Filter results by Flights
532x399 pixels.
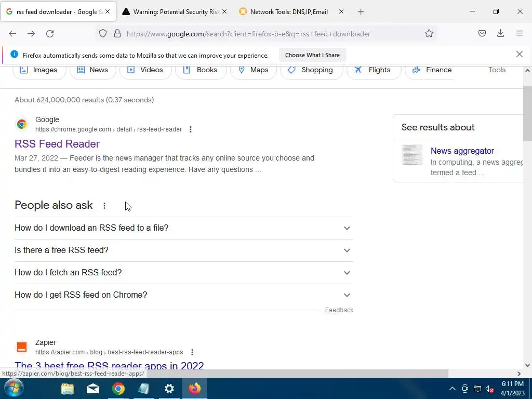click(x=374, y=70)
